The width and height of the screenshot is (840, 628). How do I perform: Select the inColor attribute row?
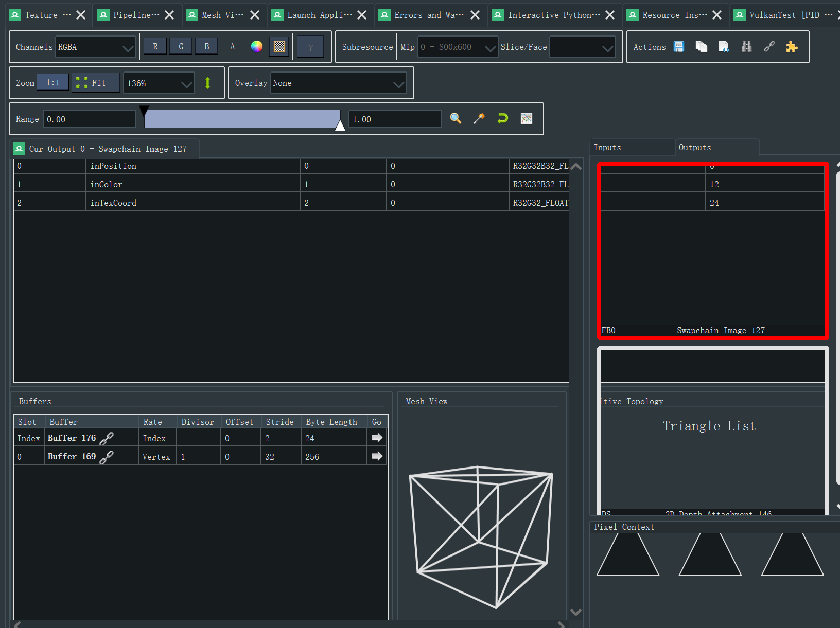(291, 184)
